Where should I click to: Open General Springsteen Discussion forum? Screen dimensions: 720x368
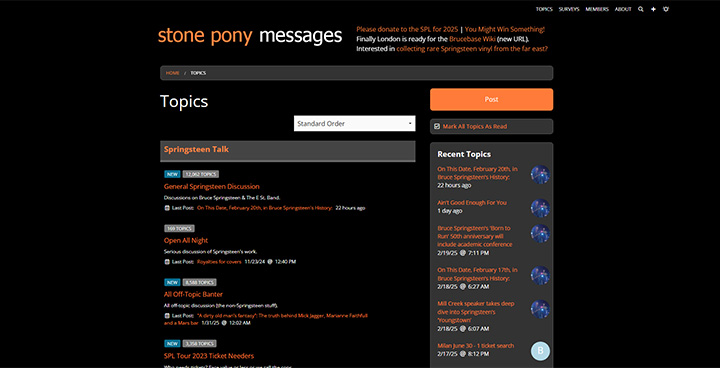[212, 187]
